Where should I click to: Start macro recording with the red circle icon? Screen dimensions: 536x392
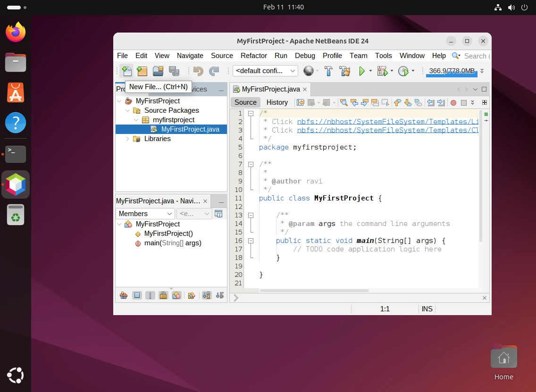tap(453, 102)
